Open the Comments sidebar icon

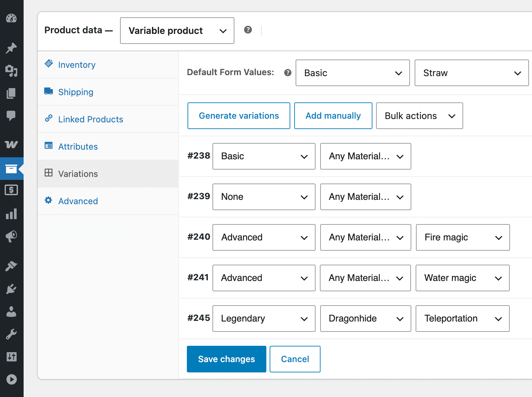point(11,116)
